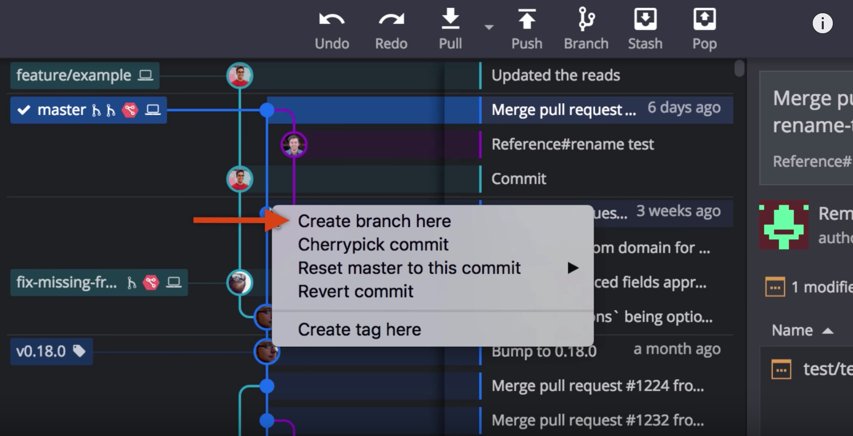The image size is (853, 436).
Task: Select the 'Reference#rename test' commit
Action: pos(573,144)
